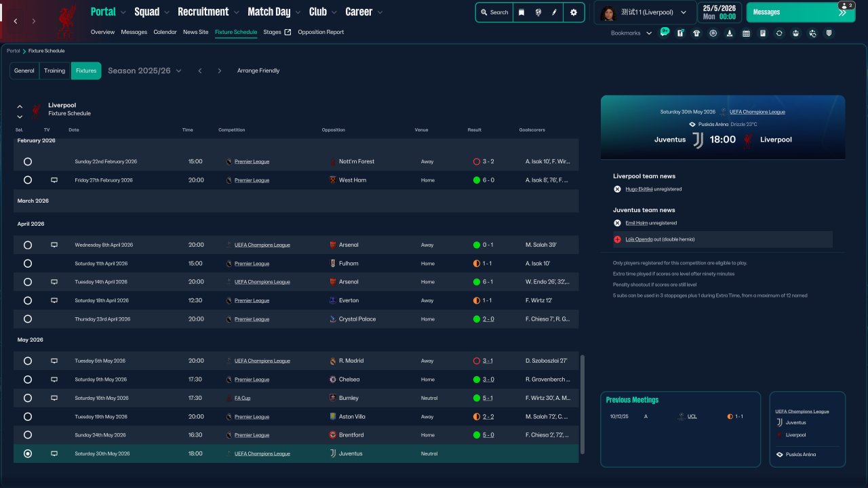Click the back navigation arrow
Viewport: 868px width, 488px height.
pyautogui.click(x=16, y=22)
